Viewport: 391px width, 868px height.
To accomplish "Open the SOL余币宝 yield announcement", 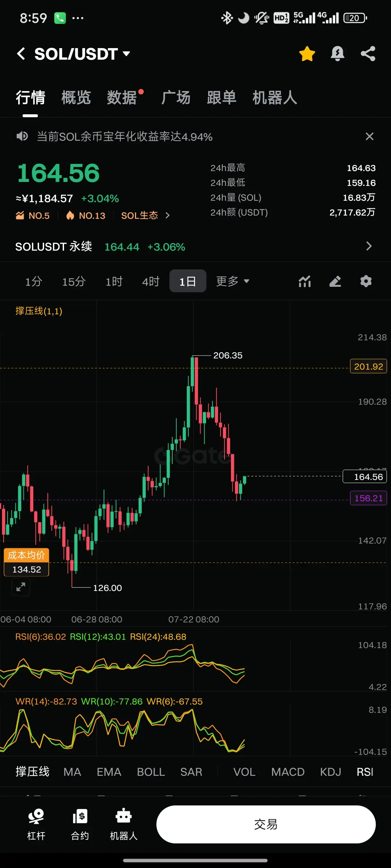I will (125, 137).
